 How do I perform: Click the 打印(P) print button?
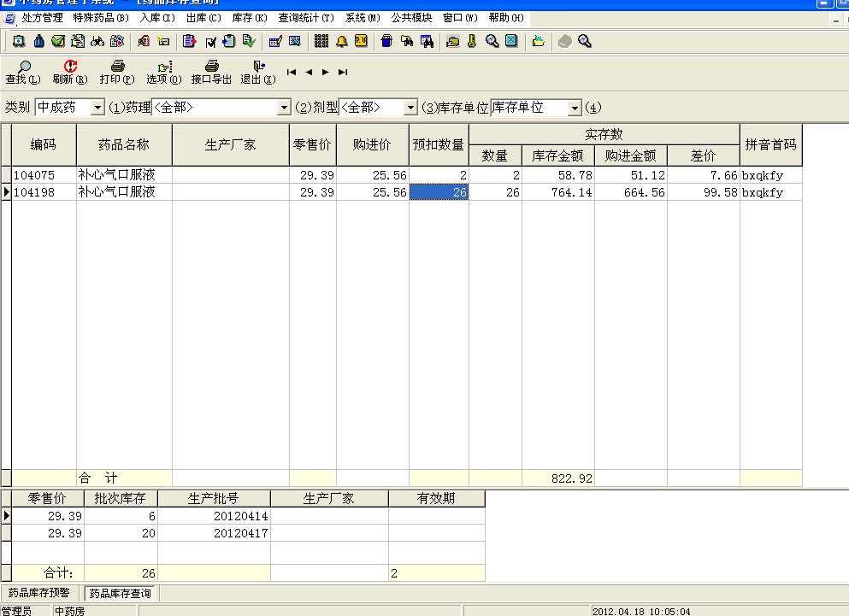click(117, 73)
